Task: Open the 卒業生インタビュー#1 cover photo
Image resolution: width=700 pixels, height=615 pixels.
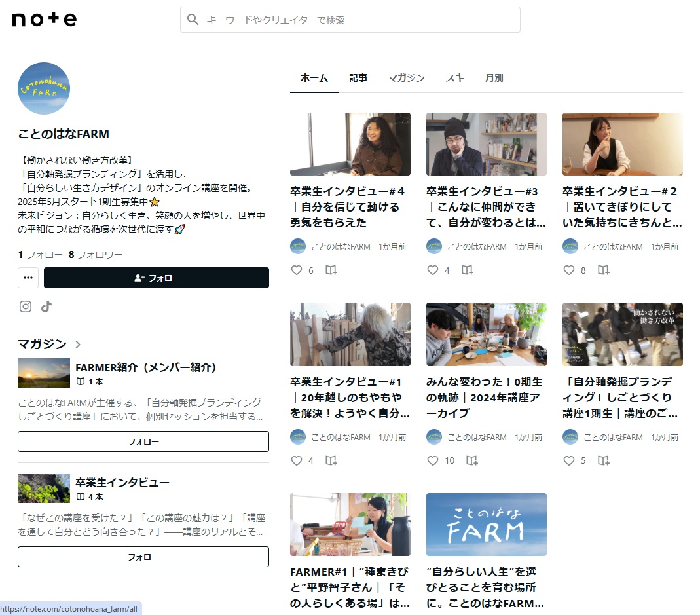Action: click(350, 335)
